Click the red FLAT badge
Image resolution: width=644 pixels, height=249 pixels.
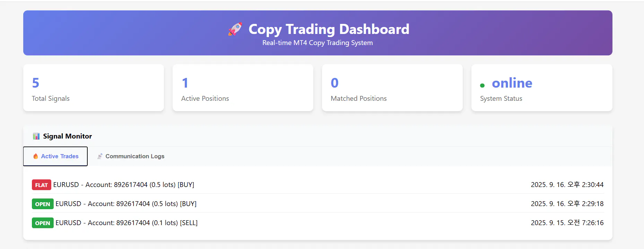click(x=41, y=185)
